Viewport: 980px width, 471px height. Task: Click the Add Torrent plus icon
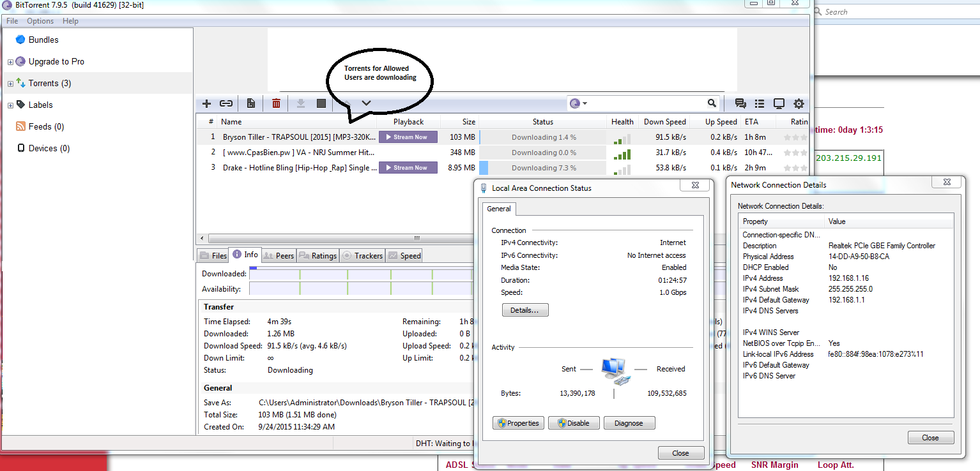click(206, 103)
